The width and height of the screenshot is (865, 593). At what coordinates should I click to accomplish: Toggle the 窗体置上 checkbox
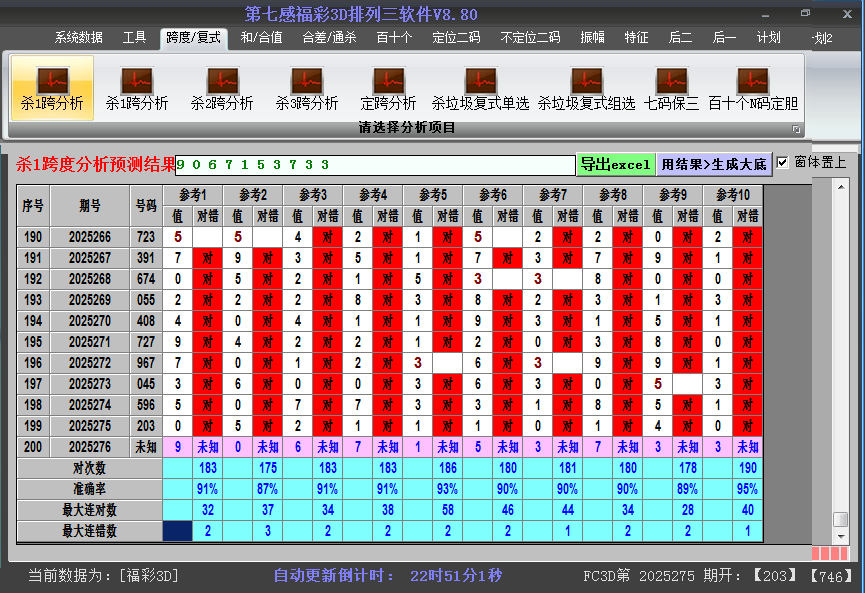coord(783,162)
